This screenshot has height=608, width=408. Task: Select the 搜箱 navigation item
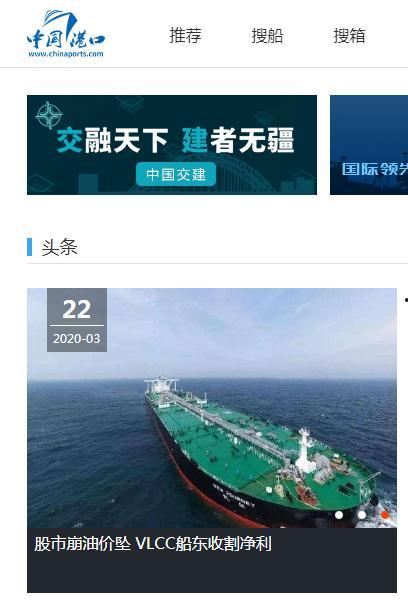[349, 36]
